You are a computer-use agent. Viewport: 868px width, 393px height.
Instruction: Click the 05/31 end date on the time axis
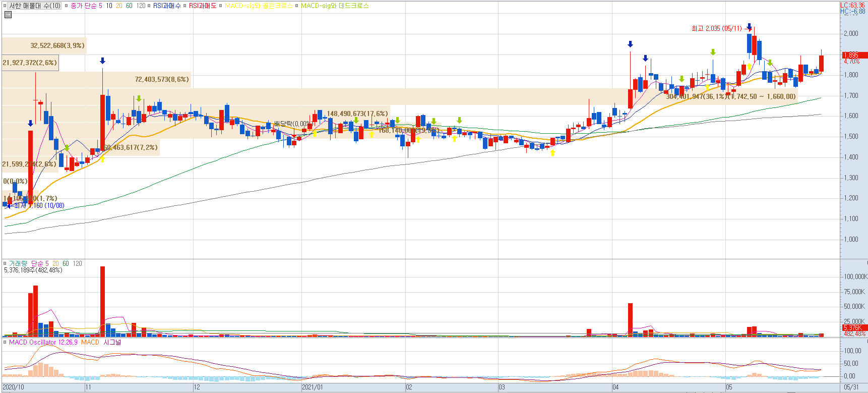click(x=851, y=387)
